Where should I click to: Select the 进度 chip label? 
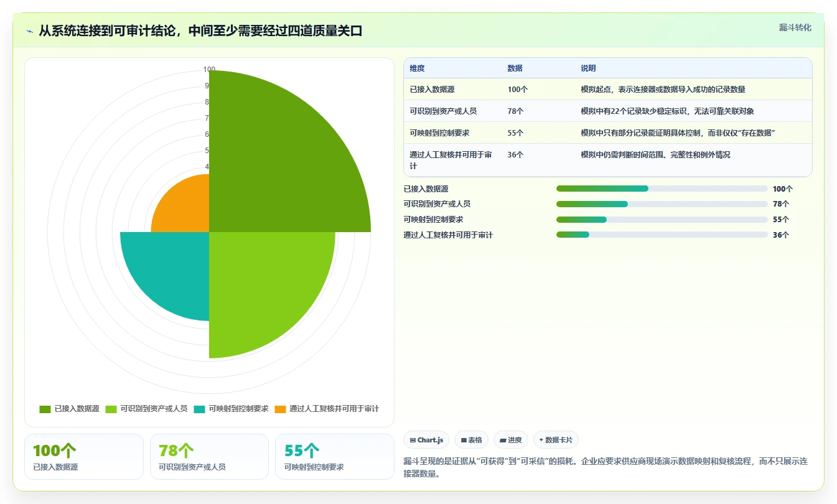(x=515, y=440)
